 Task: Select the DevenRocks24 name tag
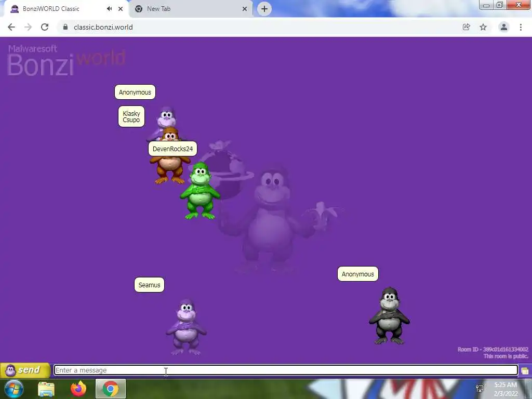pos(172,149)
